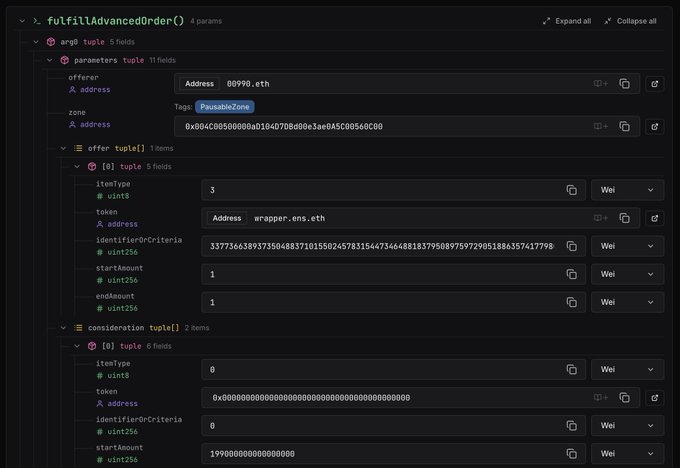Collapse offer item [0] tuple

coord(77,167)
